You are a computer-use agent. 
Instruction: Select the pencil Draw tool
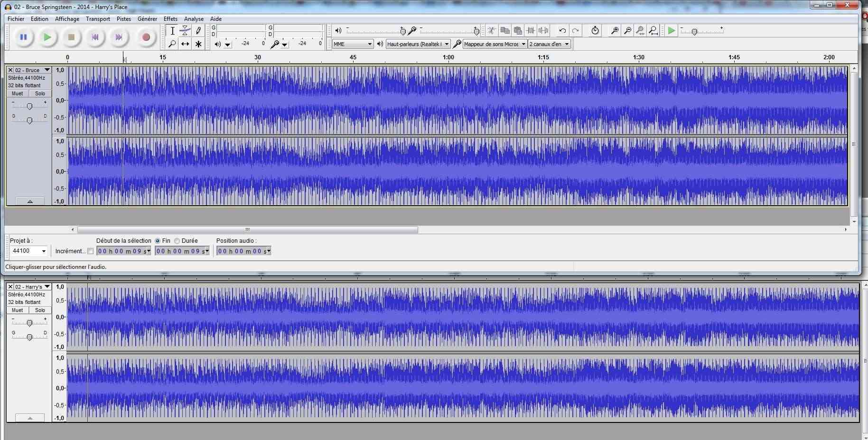click(198, 31)
